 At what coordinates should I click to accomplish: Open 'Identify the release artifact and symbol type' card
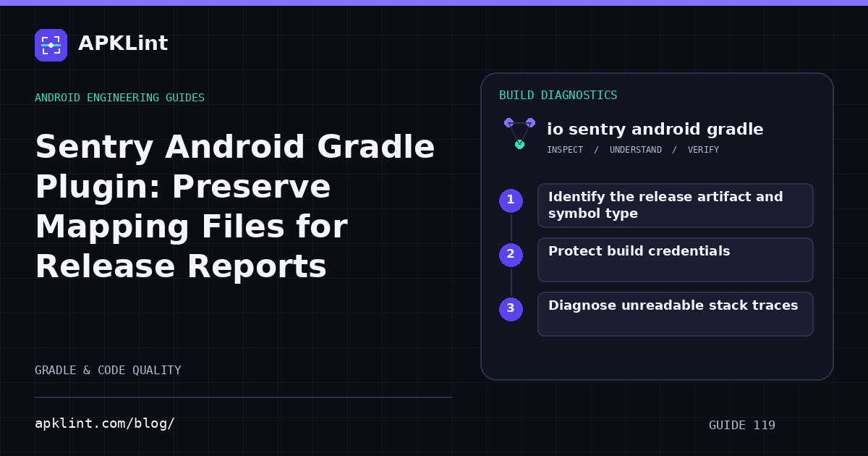[676, 206]
